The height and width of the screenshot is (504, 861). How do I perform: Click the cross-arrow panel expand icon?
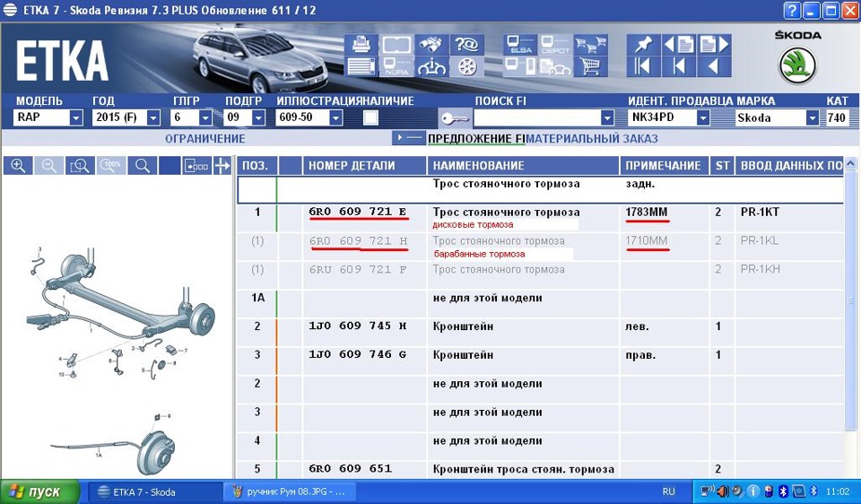click(x=222, y=165)
